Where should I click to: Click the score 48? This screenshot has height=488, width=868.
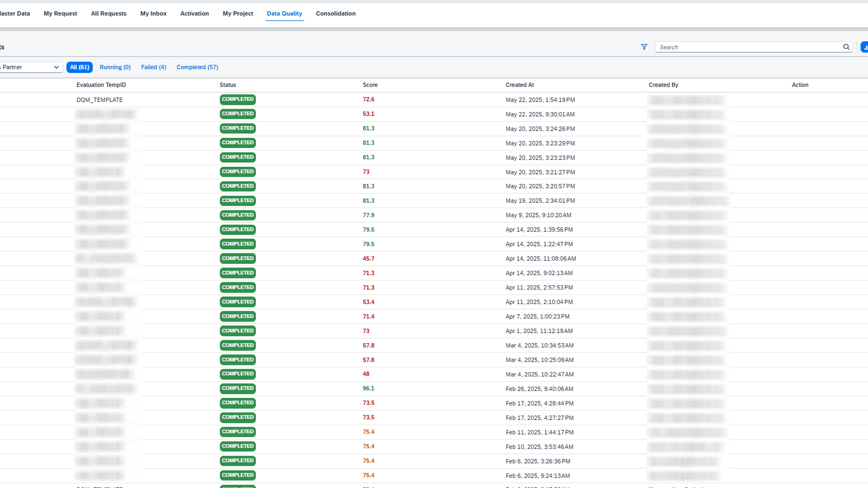coord(366,374)
